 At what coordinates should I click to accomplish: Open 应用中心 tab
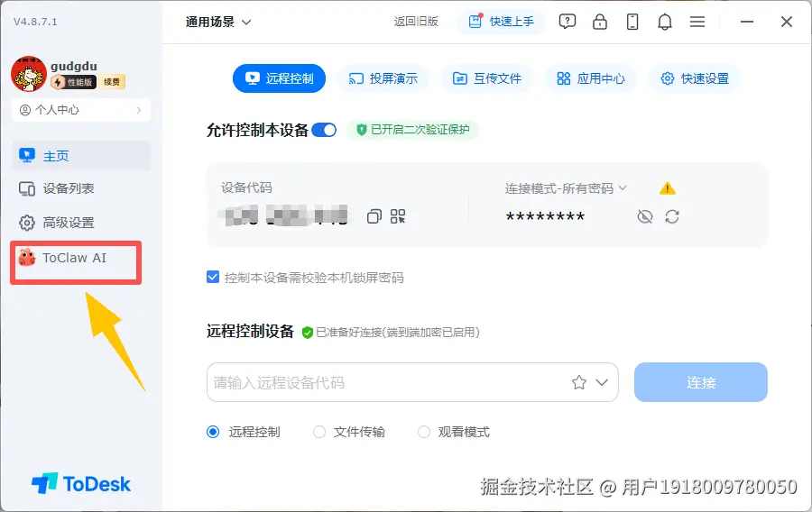(590, 78)
